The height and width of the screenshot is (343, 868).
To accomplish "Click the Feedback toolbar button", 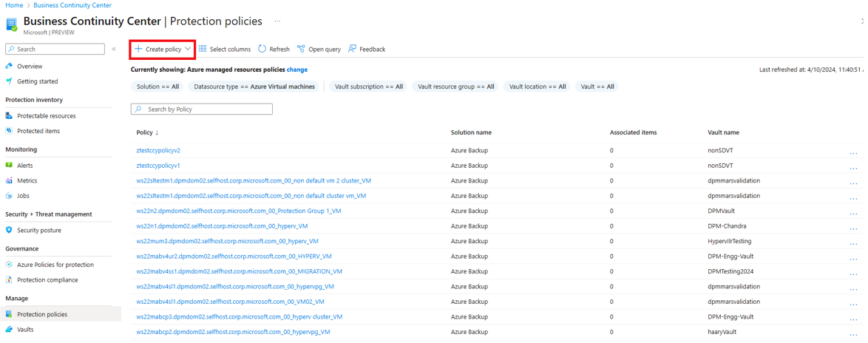I will 367,50.
